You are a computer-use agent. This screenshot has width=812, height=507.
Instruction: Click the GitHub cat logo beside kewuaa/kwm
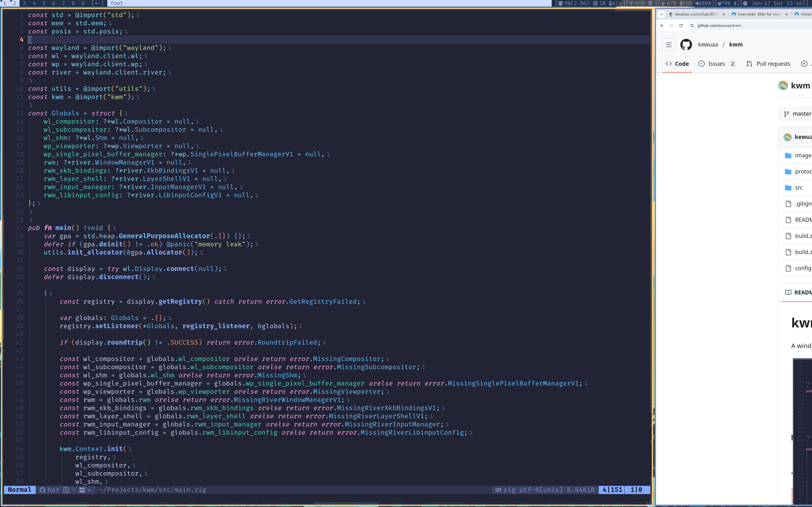coord(686,44)
